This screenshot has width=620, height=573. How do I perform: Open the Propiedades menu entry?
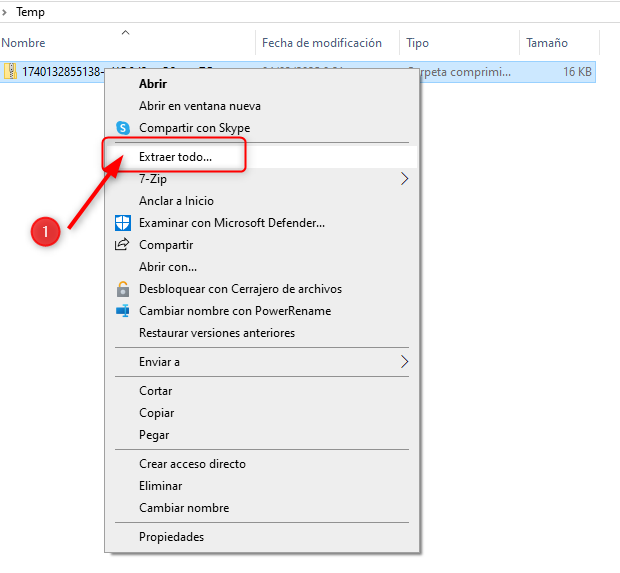(x=171, y=537)
